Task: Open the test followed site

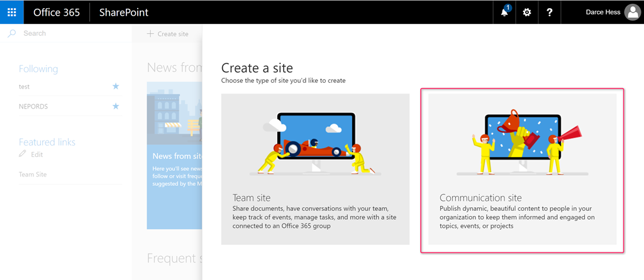Action: point(25,87)
